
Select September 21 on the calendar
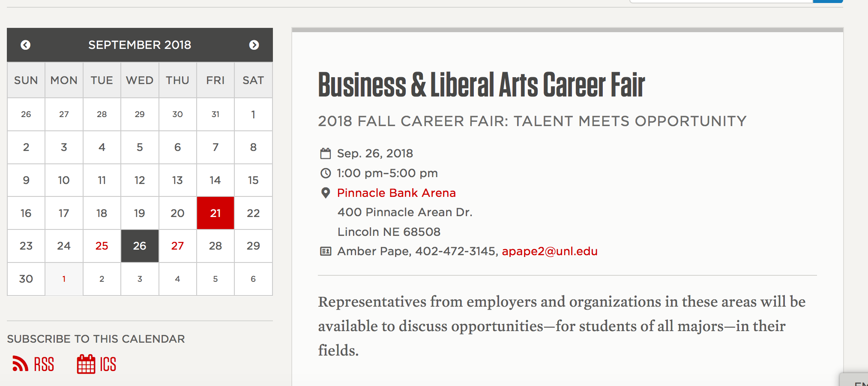(x=216, y=213)
